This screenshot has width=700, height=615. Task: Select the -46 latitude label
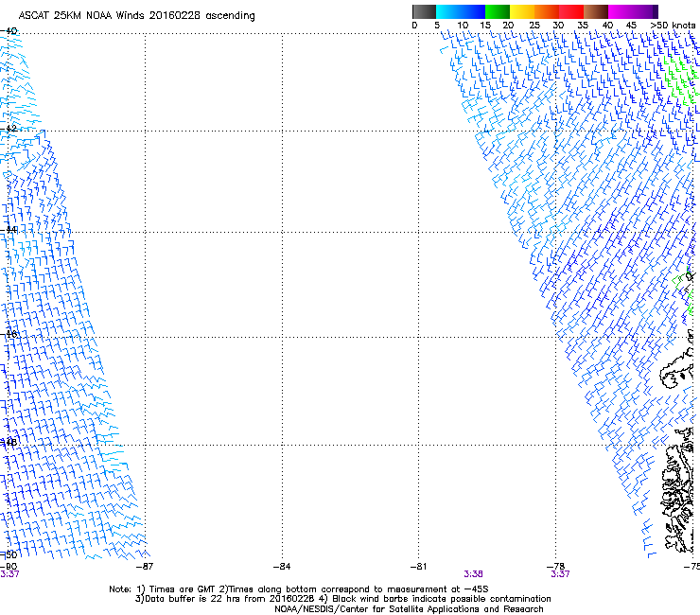9,334
